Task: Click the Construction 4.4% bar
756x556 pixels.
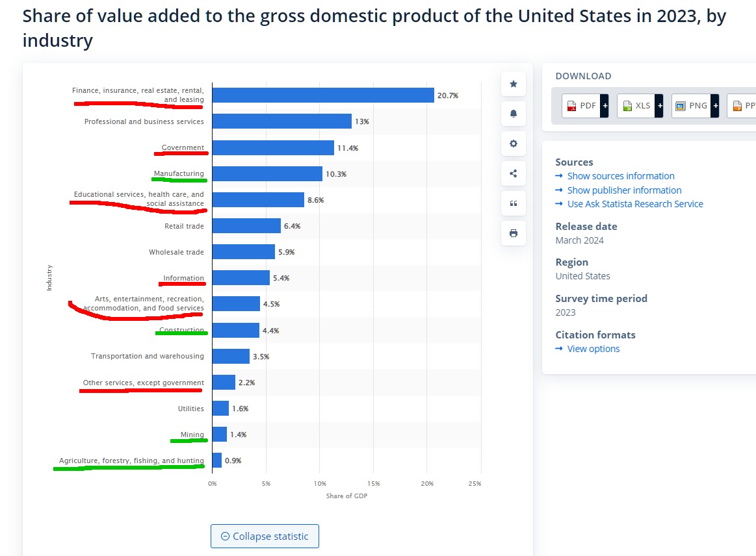Action: (236, 331)
